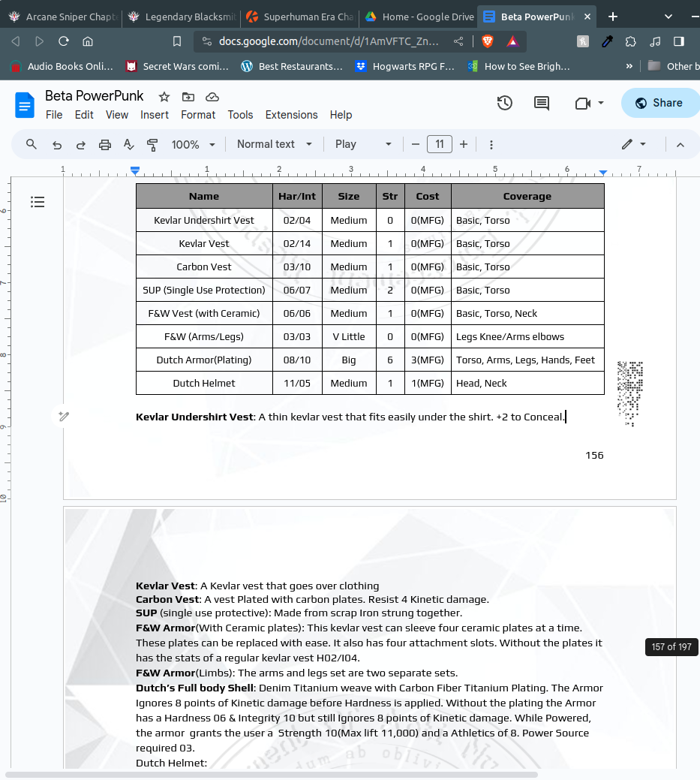Go to browser home page

88,41
